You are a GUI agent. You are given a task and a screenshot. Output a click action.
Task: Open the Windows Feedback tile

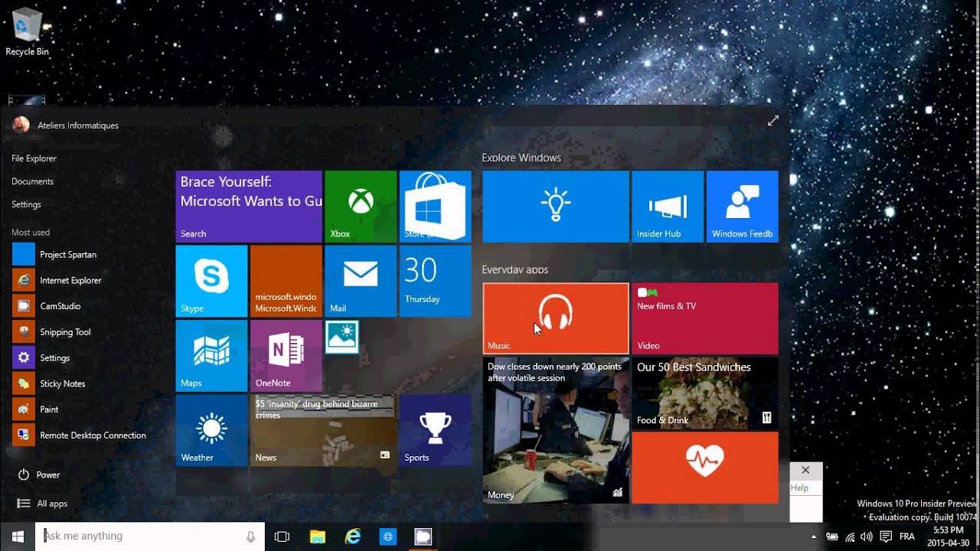pos(742,207)
